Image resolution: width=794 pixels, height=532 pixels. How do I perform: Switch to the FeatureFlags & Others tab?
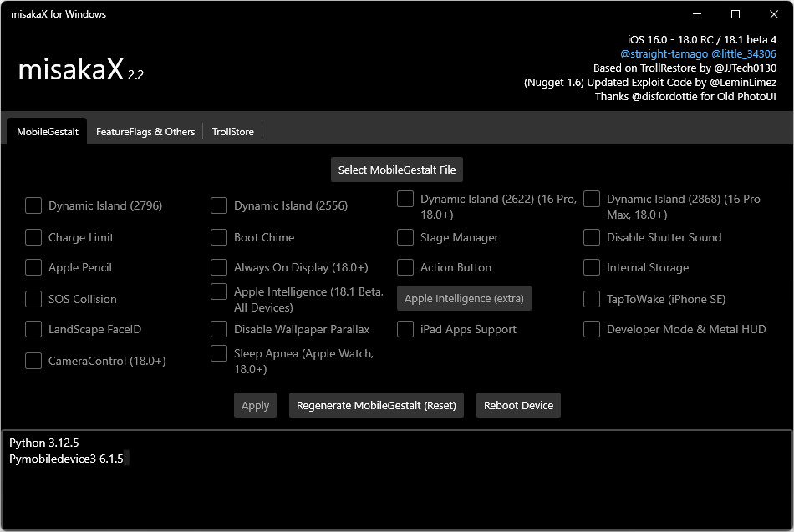pyautogui.click(x=145, y=132)
